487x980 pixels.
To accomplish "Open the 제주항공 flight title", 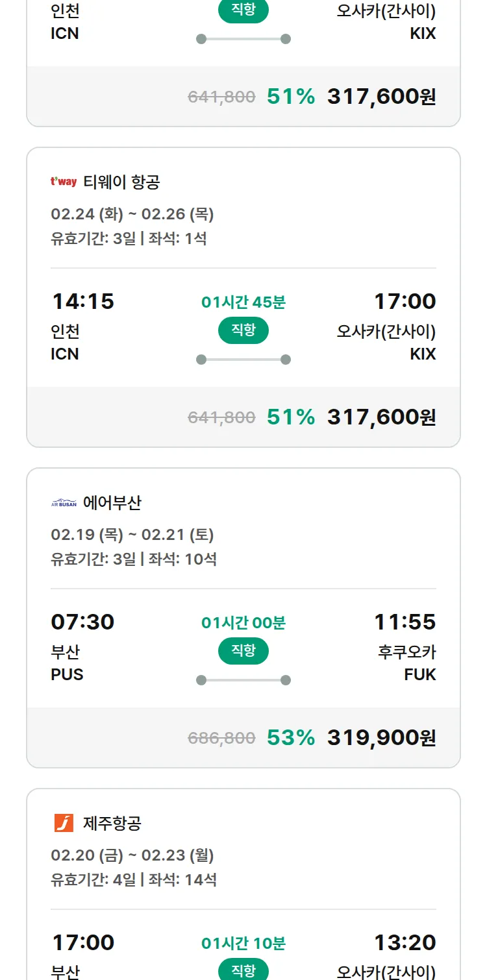I will (112, 824).
